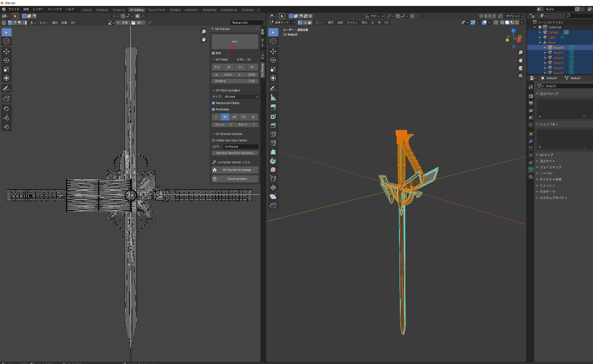Click the pan hand icon in UV editor

tap(204, 39)
